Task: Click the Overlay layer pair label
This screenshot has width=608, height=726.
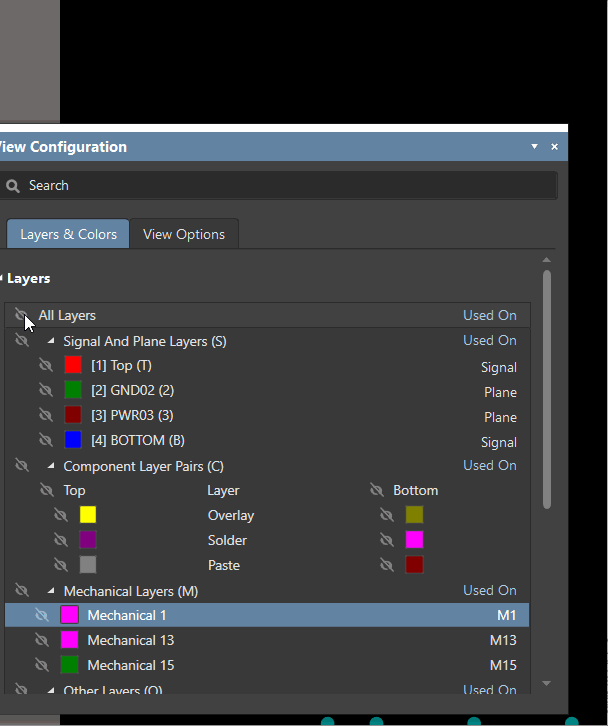Action: (231, 515)
